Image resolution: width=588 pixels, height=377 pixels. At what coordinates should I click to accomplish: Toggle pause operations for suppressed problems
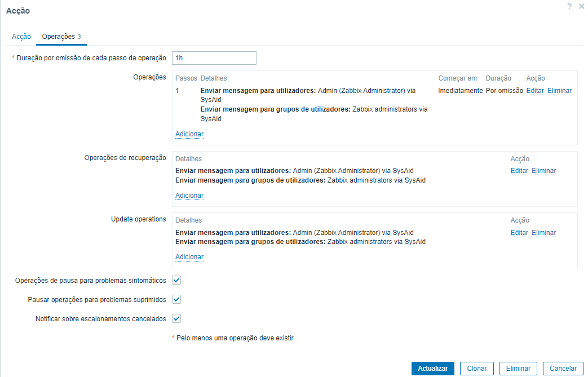coord(176,299)
